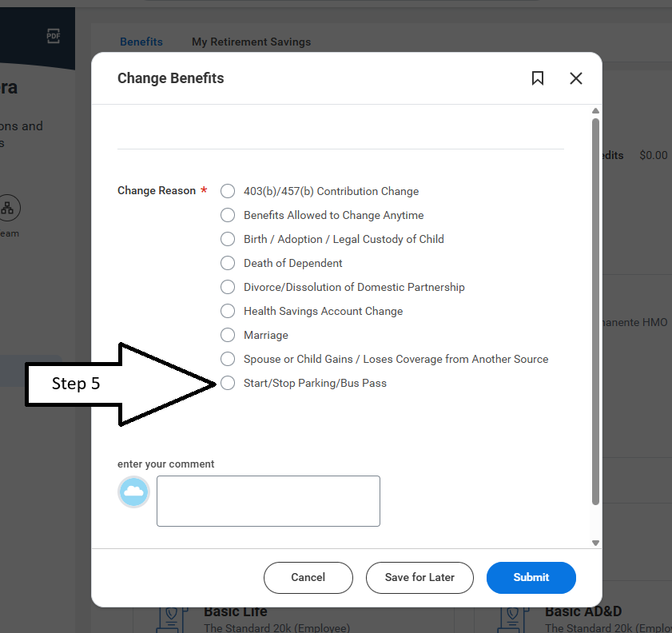Select 403(b)/457(b) Contribution Change option
The height and width of the screenshot is (633, 672).
point(228,191)
